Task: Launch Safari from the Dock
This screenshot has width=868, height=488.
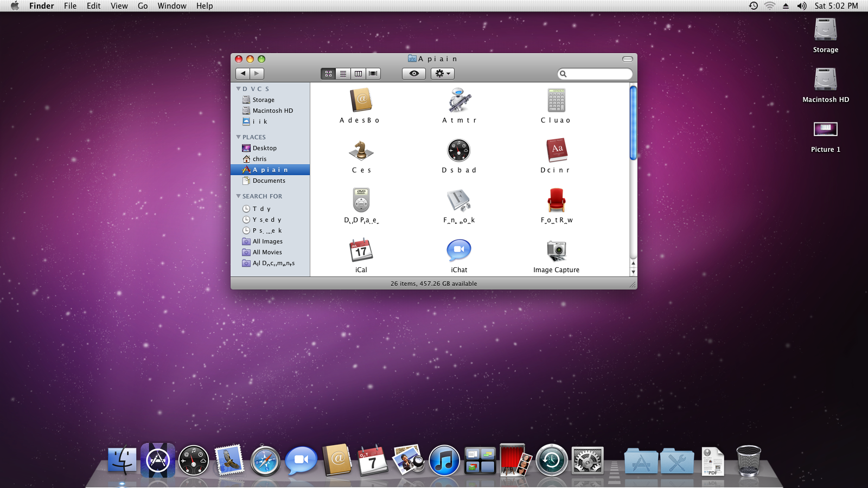Action: [x=265, y=461]
